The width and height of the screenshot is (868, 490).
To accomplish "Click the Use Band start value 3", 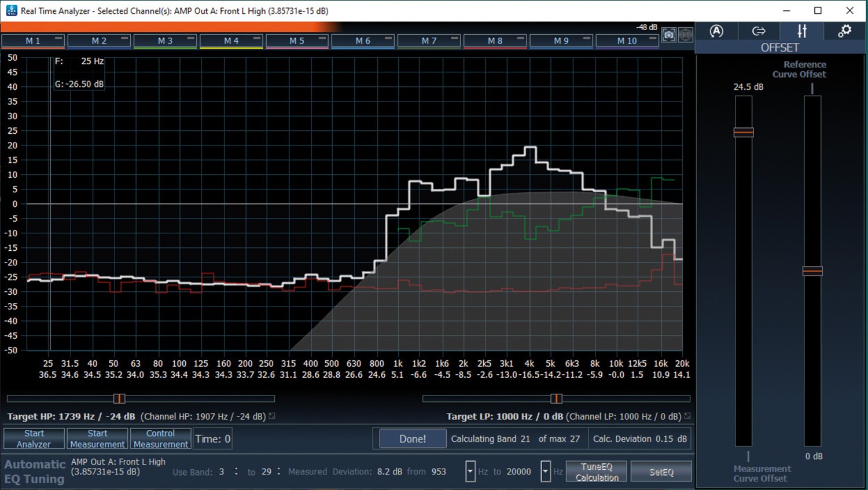I will pyautogui.click(x=222, y=471).
